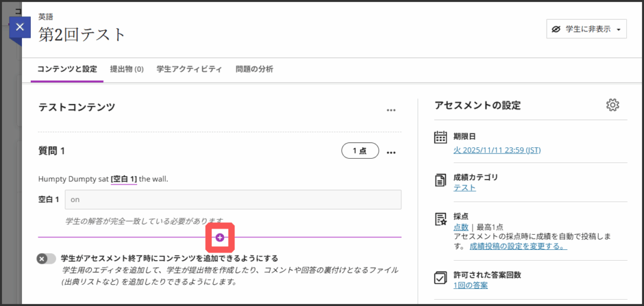Open due date link 2025/11/11 23:59
644x306 pixels.
[x=497, y=150]
